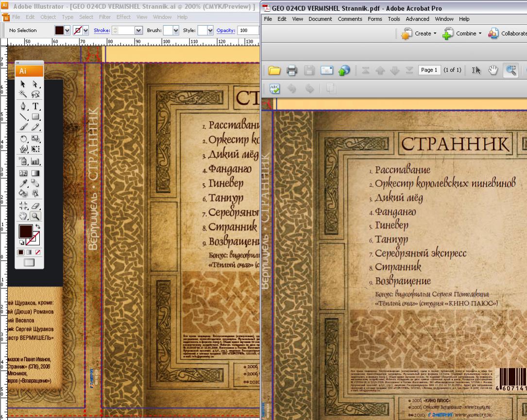Choose the Illustrator Hand tool in toolbox
Viewport: 527px width, 420px height.
tap(23, 216)
